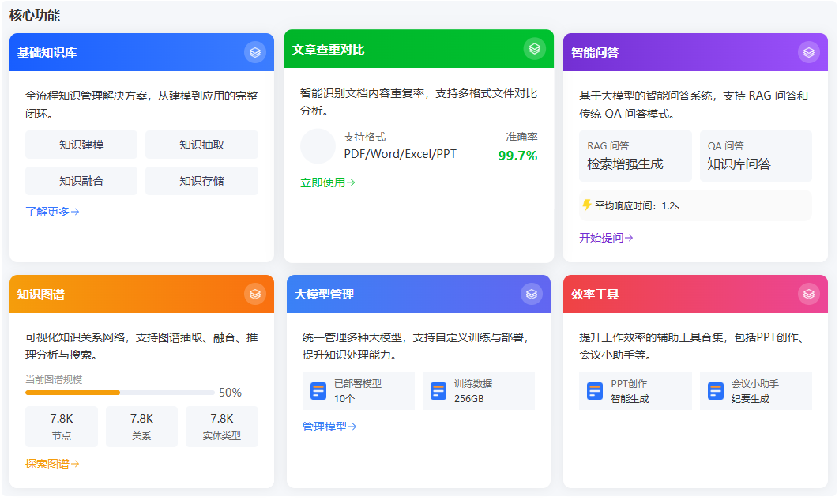839x504 pixels.
Task: Select the QA 问答 知识库问答 tile
Action: (x=756, y=156)
